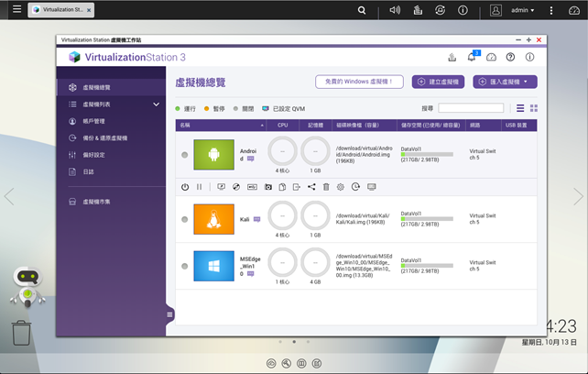Click the Kali VM orange thumbnail
The height and width of the screenshot is (374, 588).
tap(213, 219)
